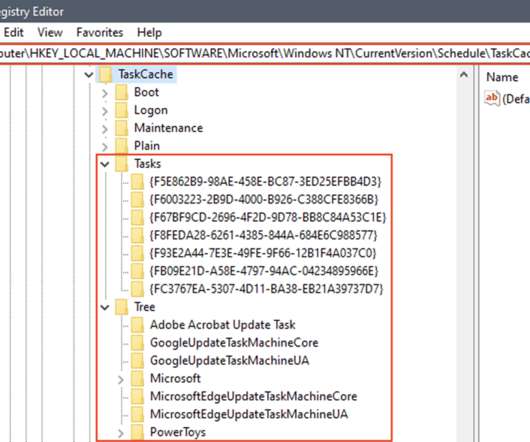Click Adobe Acrobat Update Task folder icon

137,325
